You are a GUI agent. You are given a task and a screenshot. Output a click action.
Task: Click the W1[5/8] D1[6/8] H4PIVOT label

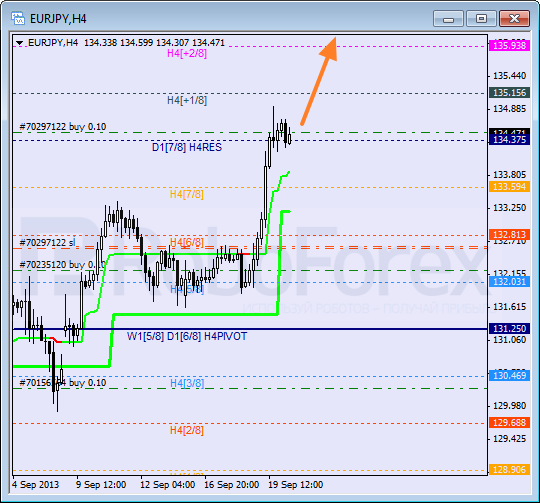(187, 336)
